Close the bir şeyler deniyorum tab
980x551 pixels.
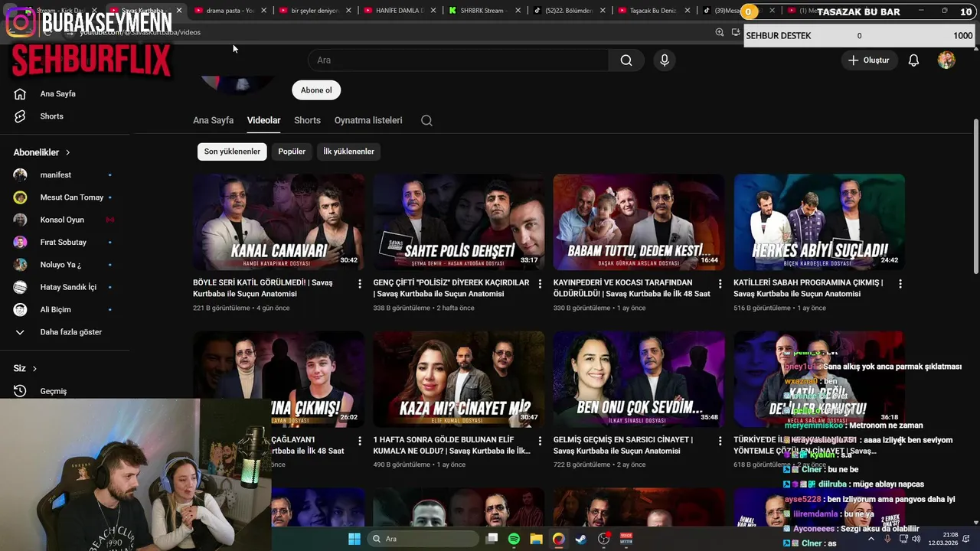348,11
